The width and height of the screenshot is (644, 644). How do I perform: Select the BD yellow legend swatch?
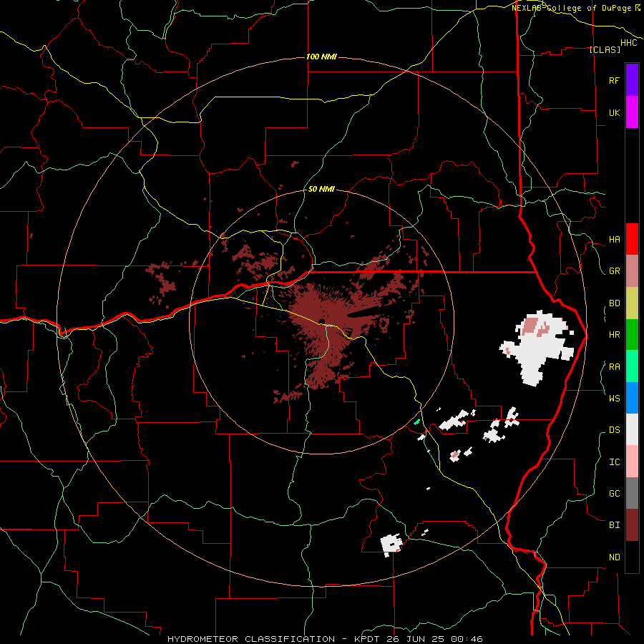[x=632, y=303]
